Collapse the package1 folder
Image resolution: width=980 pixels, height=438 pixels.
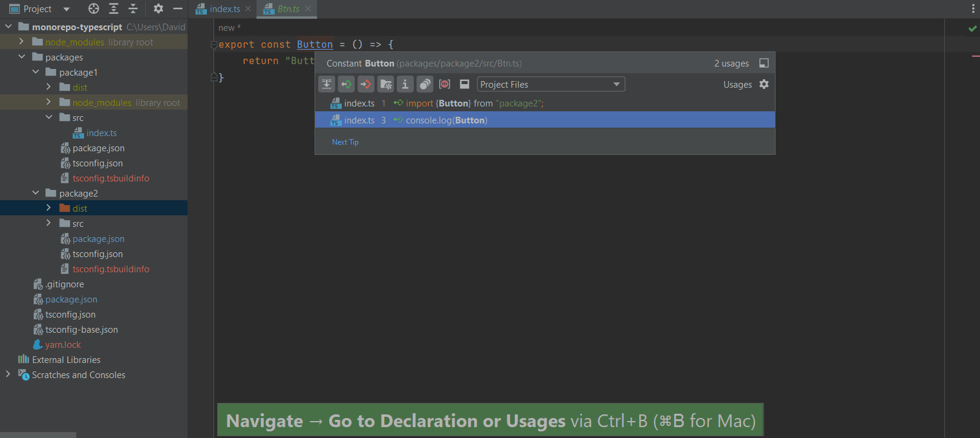tap(36, 72)
